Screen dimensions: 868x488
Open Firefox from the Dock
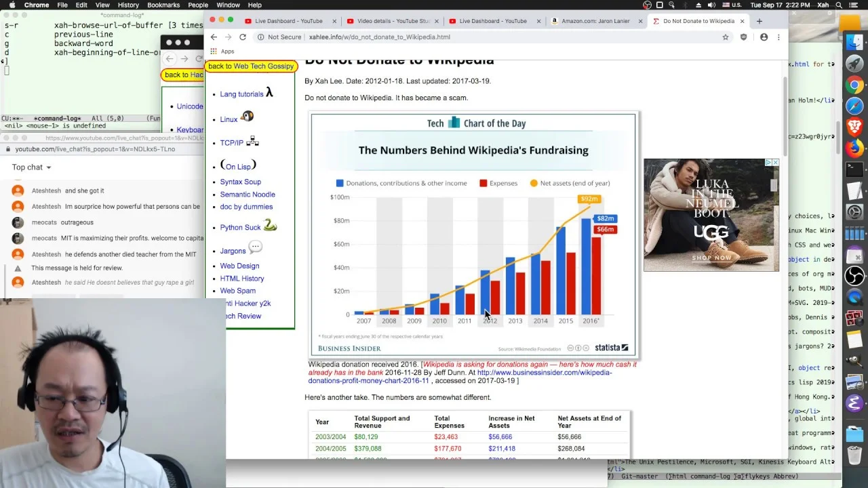(854, 147)
